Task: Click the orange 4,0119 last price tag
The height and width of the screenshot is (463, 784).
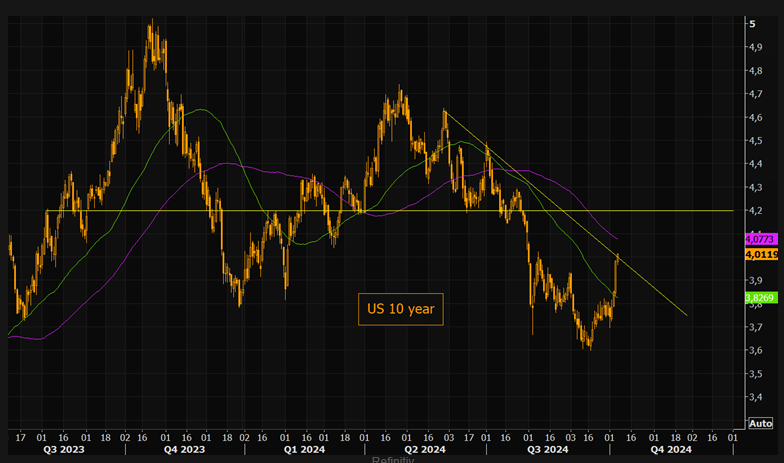Action: click(x=759, y=255)
